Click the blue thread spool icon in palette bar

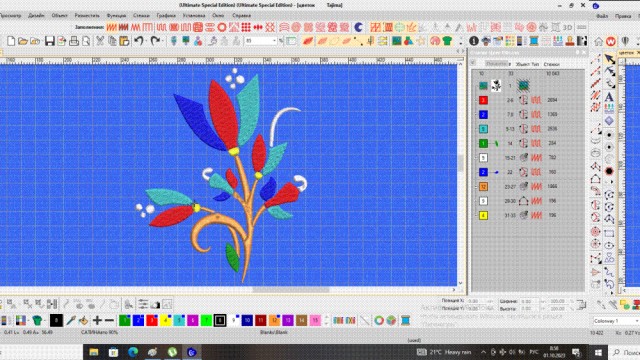click(x=405, y=320)
